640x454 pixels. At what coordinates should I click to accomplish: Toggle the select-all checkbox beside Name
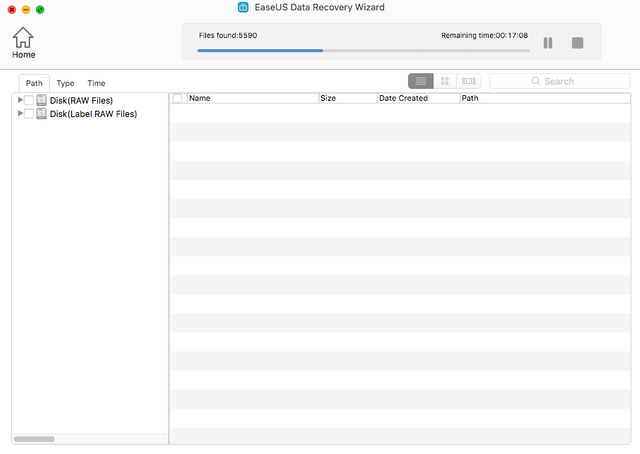pyautogui.click(x=178, y=98)
